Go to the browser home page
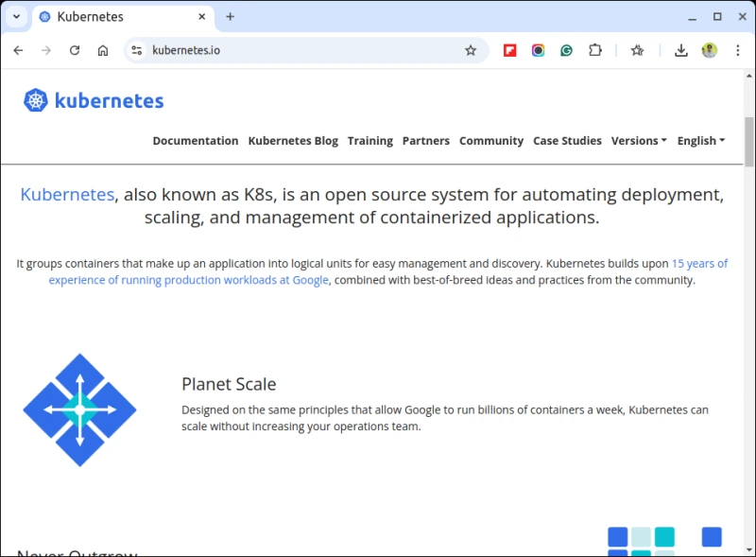This screenshot has height=557, width=756. pyautogui.click(x=103, y=50)
